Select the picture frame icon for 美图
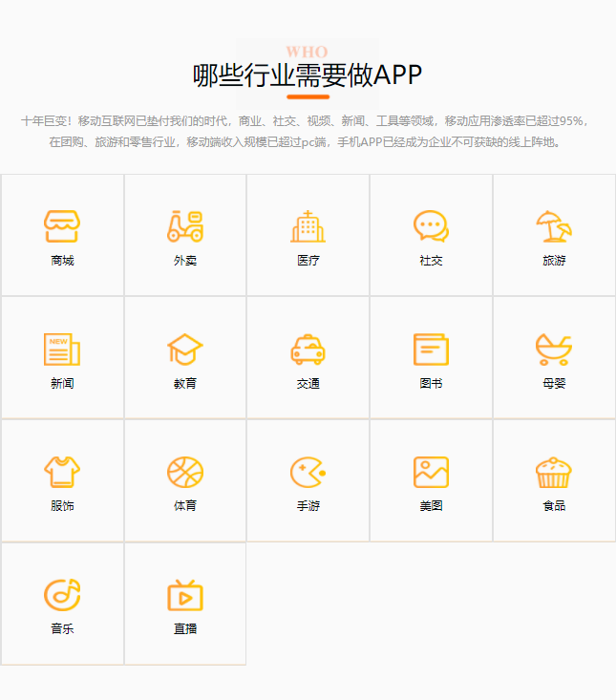 tap(431, 472)
